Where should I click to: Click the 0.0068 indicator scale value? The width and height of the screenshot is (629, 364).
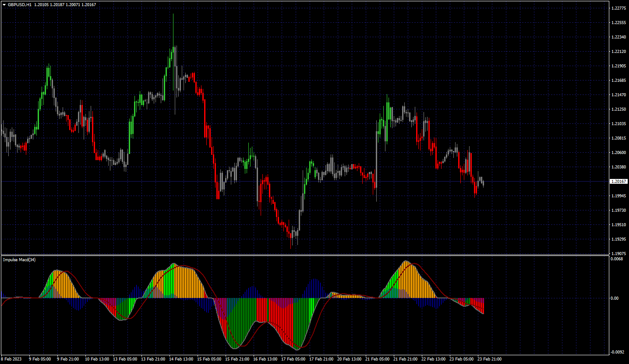617,259
